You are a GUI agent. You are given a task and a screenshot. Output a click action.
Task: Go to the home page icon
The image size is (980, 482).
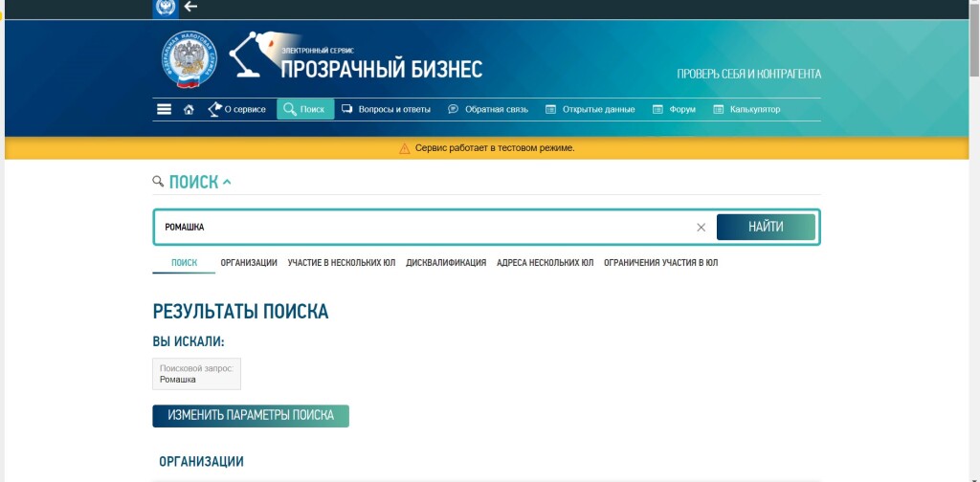point(189,109)
